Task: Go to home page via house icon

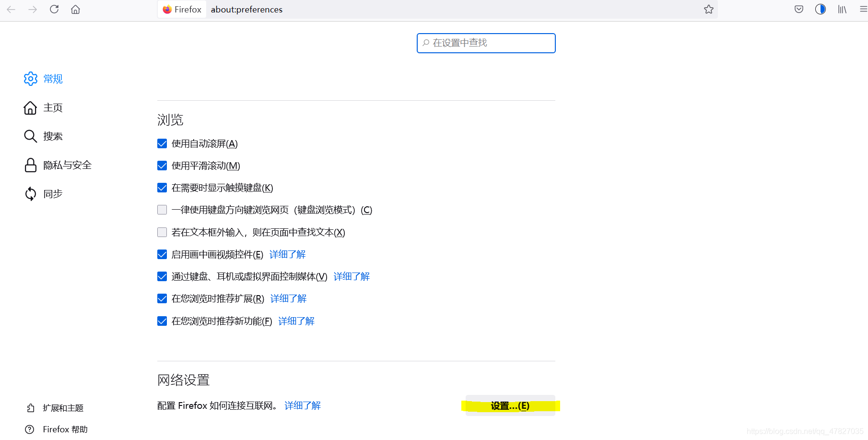Action: point(75,9)
